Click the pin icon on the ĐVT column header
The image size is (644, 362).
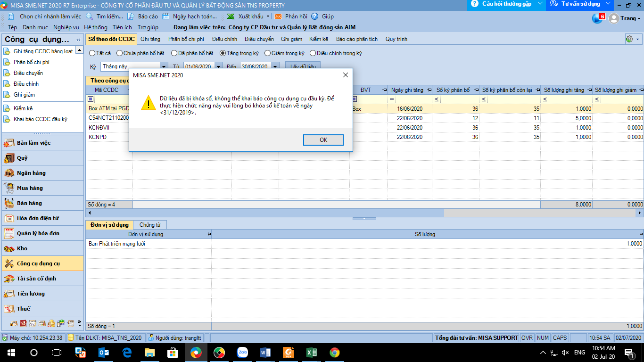[384, 90]
